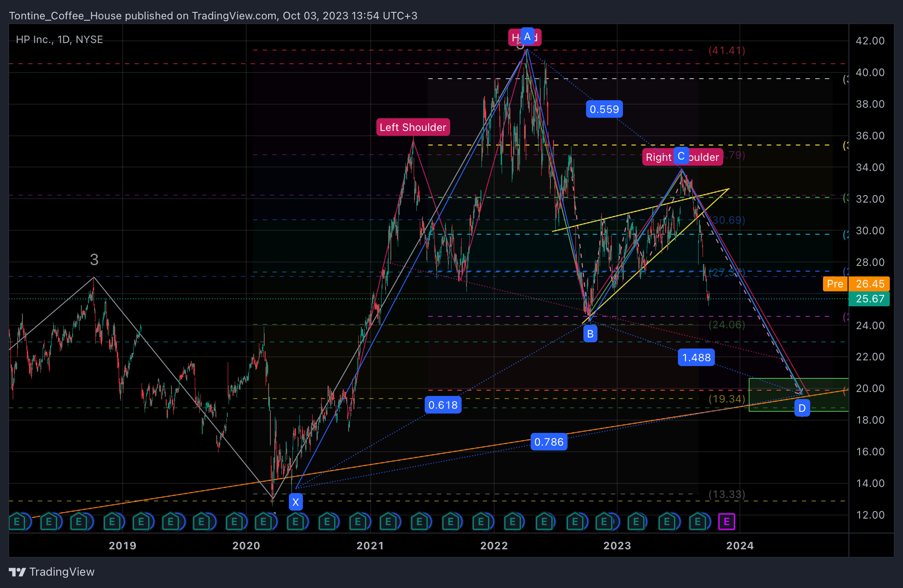Click the 14.00 price axis value
This screenshot has width=903, height=588.
tap(870, 483)
